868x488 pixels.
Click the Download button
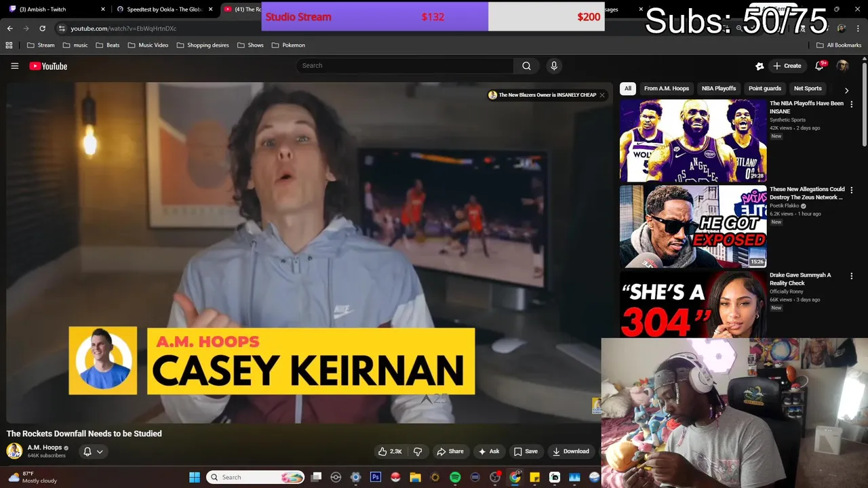click(x=570, y=451)
